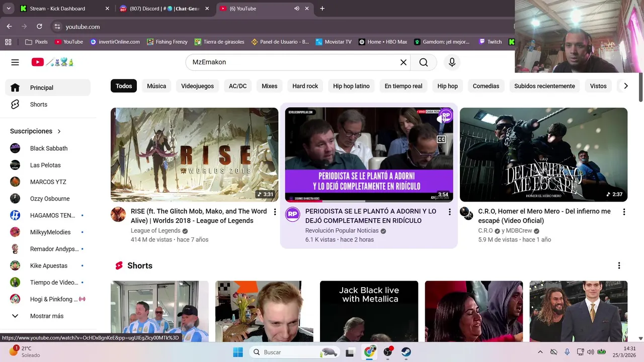The height and width of the screenshot is (362, 644).
Task: Open the Revolución Popular Noticias channel link
Action: (342, 231)
